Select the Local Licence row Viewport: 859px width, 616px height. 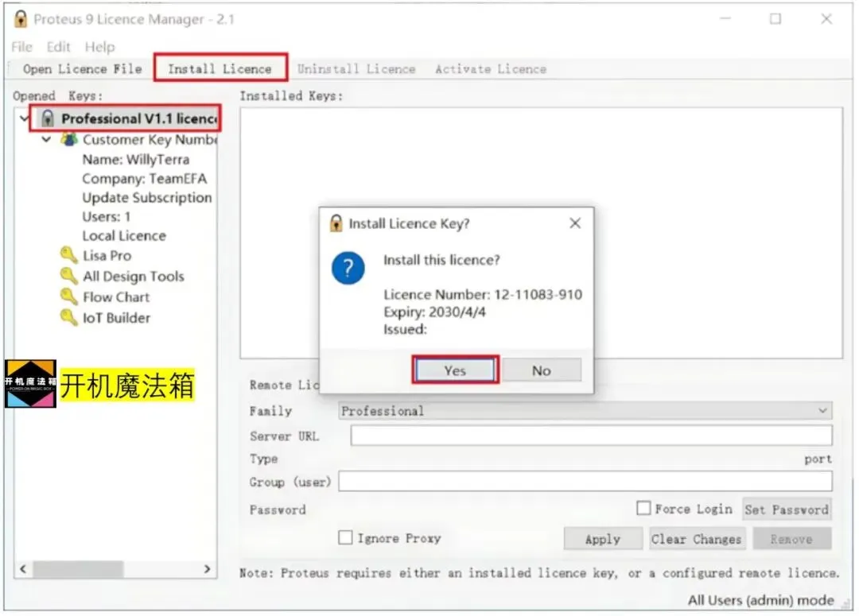click(x=124, y=236)
